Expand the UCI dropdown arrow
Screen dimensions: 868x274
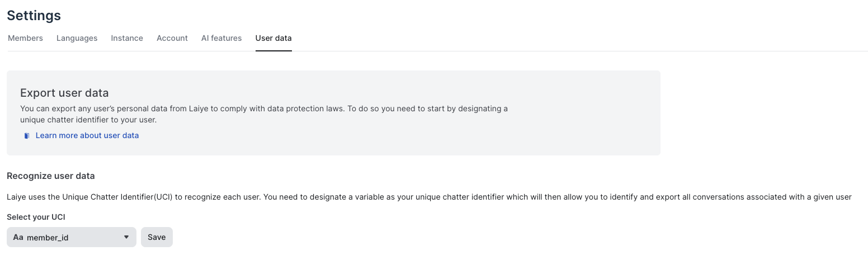[126, 237]
